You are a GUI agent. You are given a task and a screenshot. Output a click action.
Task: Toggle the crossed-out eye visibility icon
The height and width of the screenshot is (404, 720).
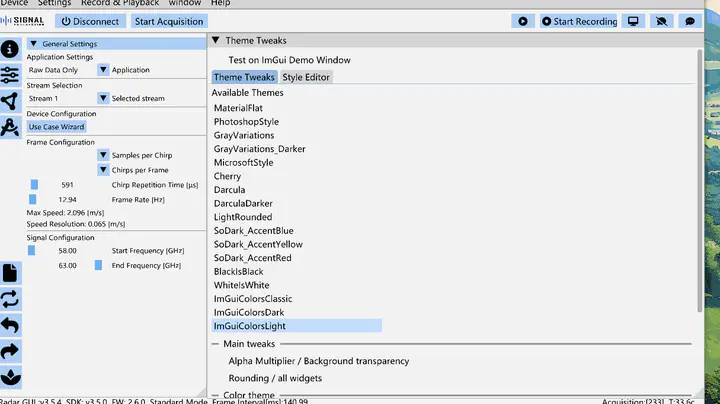pos(660,21)
